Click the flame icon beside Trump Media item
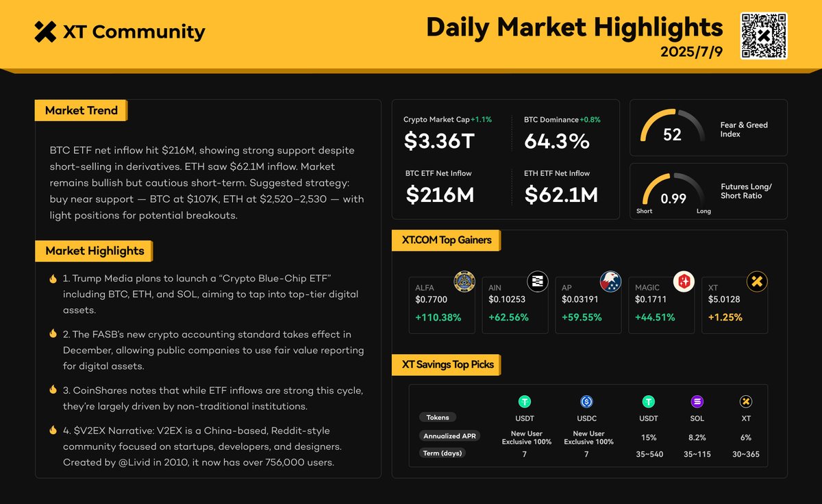This screenshot has height=504, width=822. click(53, 279)
